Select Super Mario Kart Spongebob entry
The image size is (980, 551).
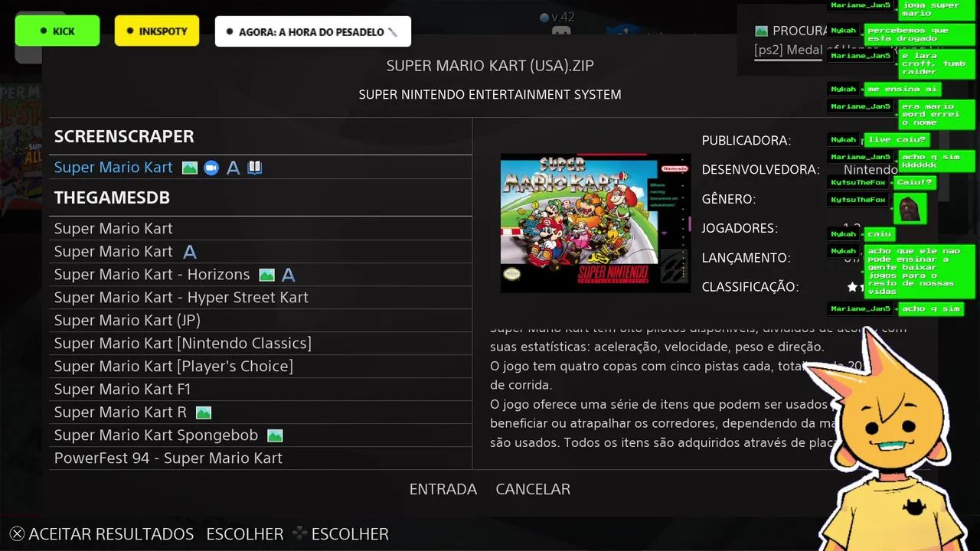[260, 435]
